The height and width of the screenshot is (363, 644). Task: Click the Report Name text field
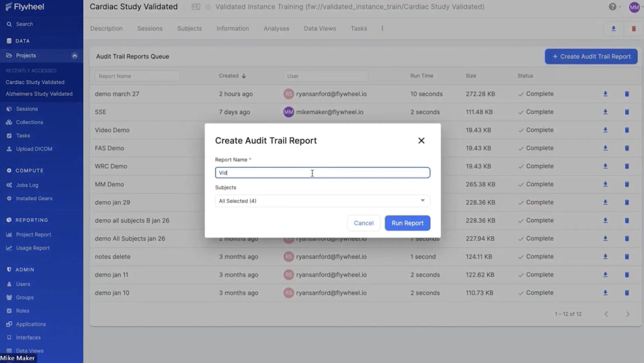(322, 173)
